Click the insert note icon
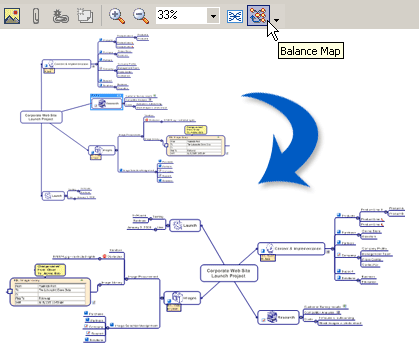The height and width of the screenshot is (361, 419). pos(85,16)
